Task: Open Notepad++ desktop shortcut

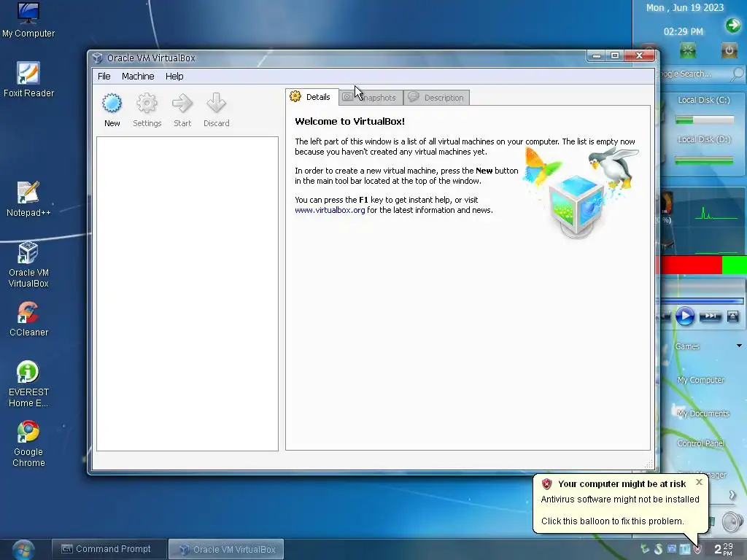Action: tap(28, 199)
